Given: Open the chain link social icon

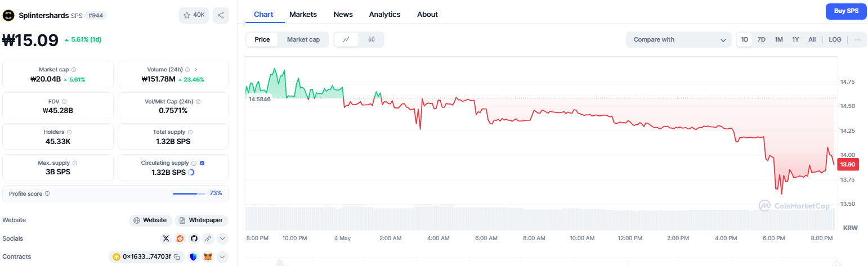Looking at the screenshot, I should coord(208,238).
